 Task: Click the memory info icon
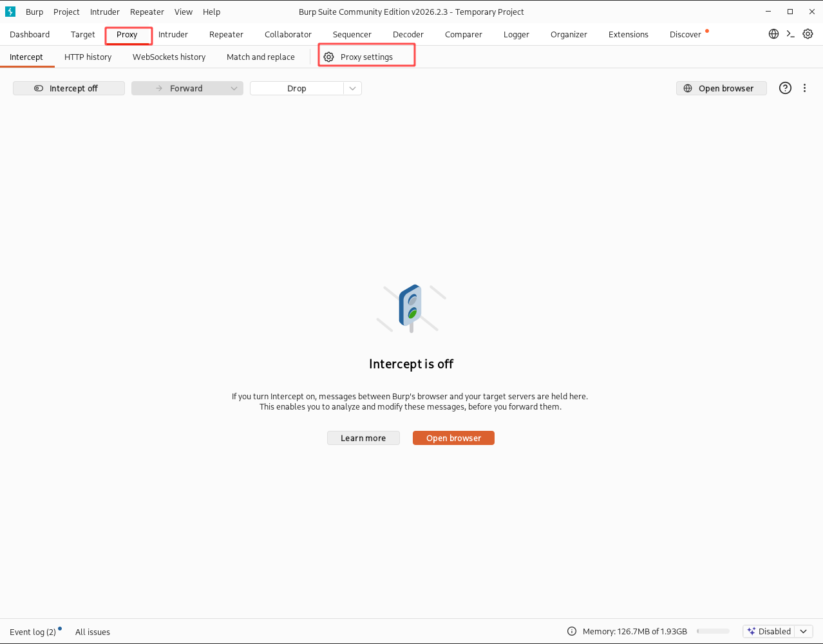coord(572,631)
